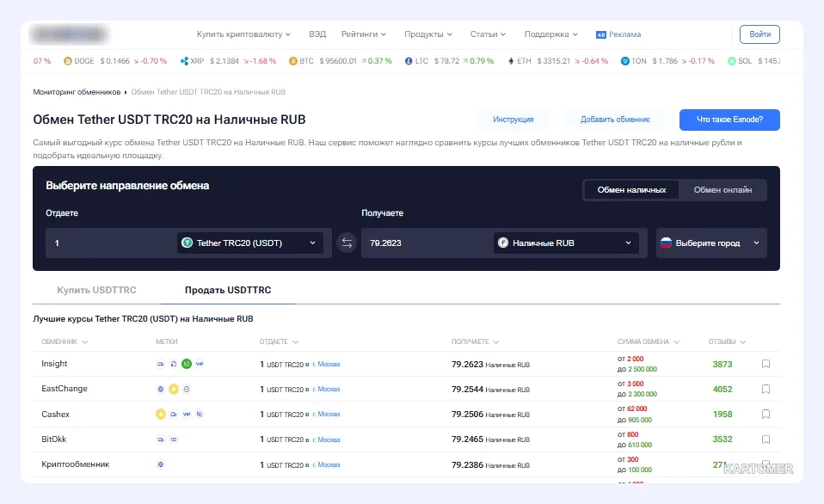The height and width of the screenshot is (504, 824).
Task: Bookmark the Cashex exchanger row
Action: click(x=766, y=415)
